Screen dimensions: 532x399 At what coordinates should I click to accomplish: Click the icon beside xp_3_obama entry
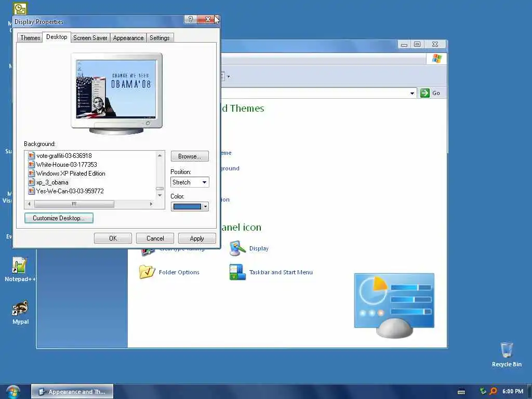pos(32,182)
